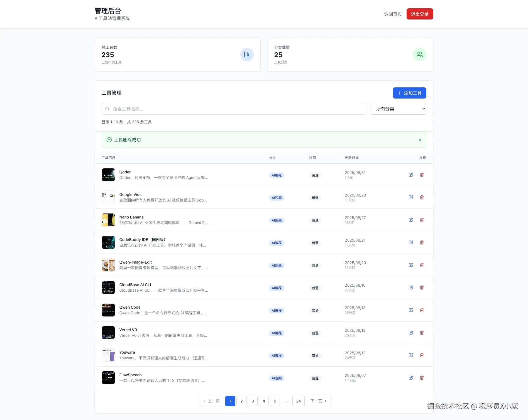This screenshot has height=420, width=528.
Task: Click 添加工具 to add a tool
Action: pos(410,93)
